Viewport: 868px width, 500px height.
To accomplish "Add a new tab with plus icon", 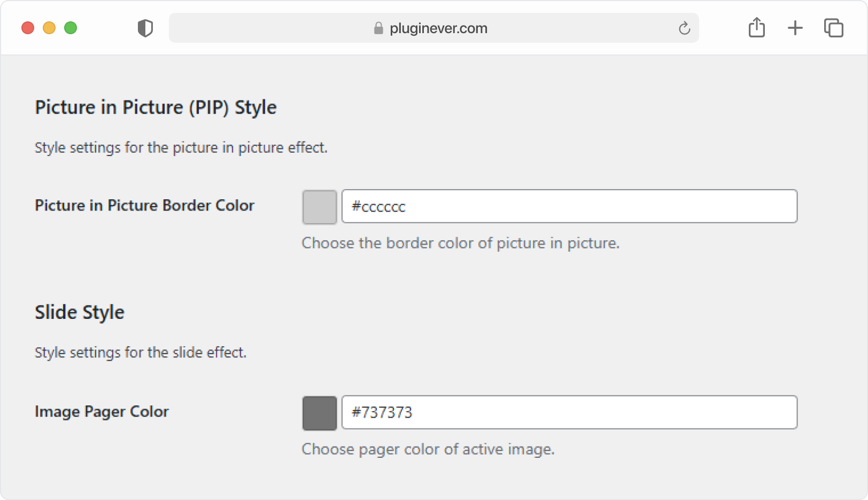I will pyautogui.click(x=795, y=28).
